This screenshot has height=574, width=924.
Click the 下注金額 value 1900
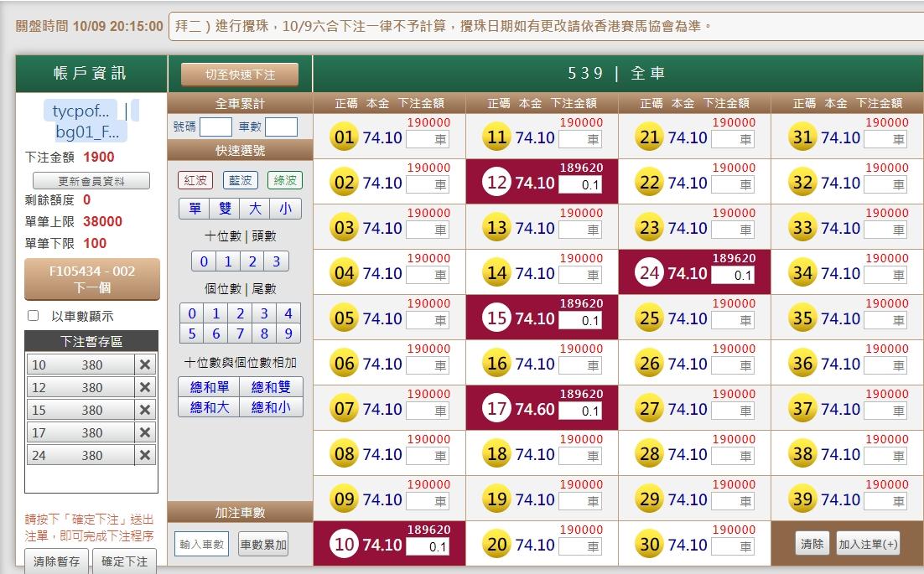98,158
